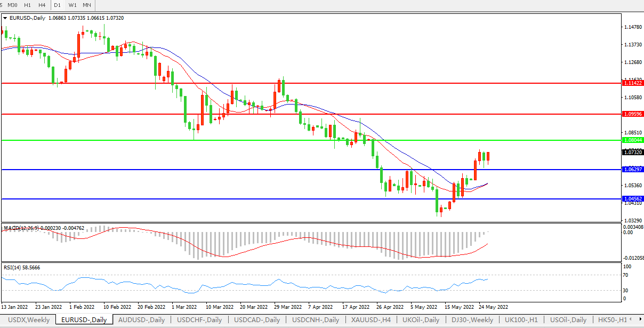
Task: Click the current price 1.07320 label
Action: (x=633, y=153)
